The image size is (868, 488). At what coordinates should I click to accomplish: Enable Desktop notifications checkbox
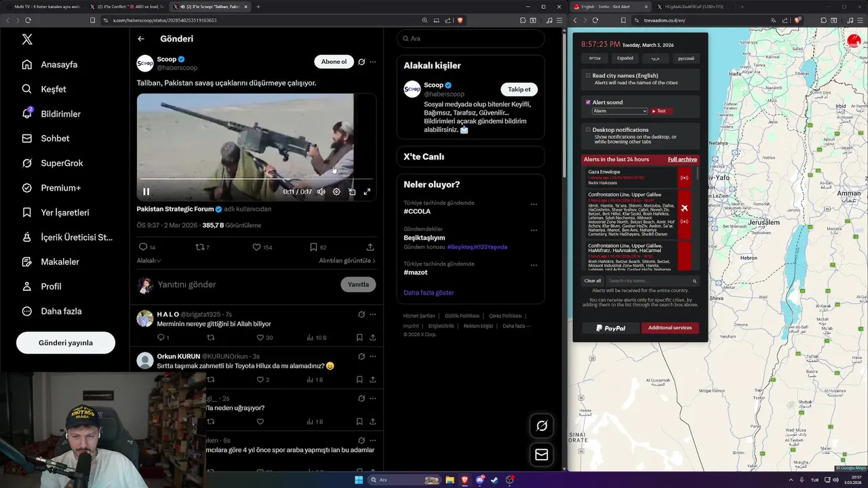[588, 129]
